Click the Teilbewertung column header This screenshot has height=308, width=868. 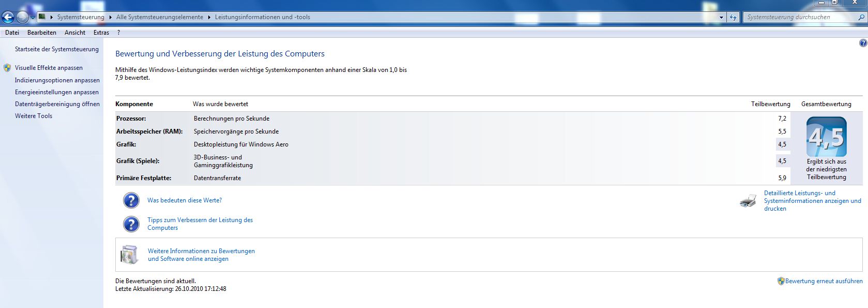(770, 104)
